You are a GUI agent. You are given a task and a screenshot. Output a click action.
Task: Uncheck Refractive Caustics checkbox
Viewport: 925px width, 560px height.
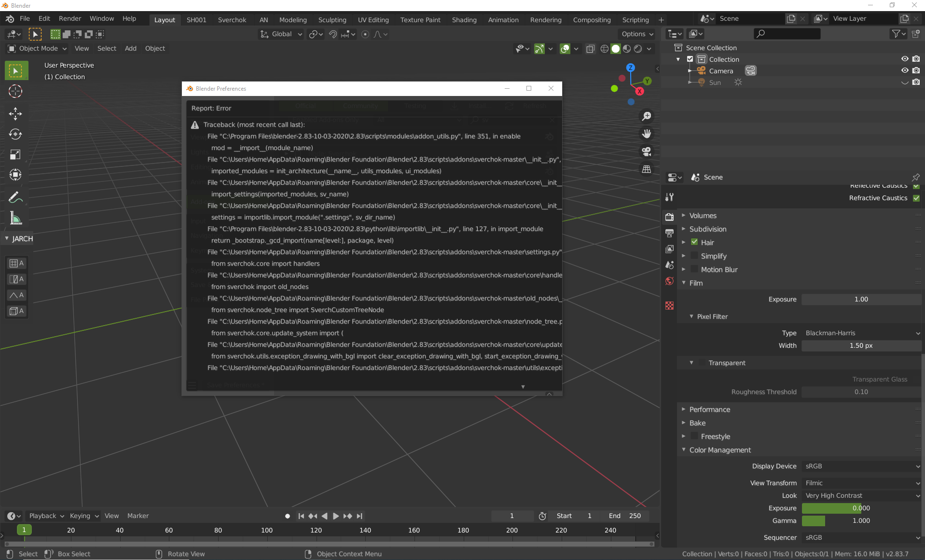(916, 198)
